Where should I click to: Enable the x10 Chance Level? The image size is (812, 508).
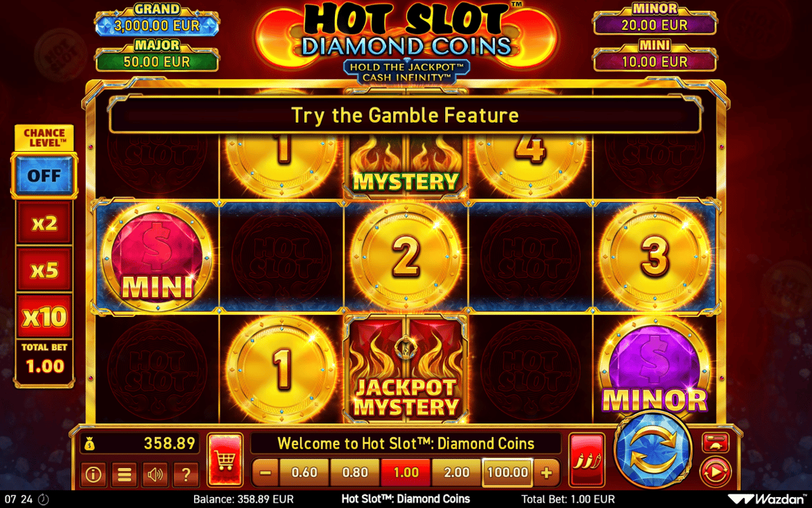[x=44, y=316]
